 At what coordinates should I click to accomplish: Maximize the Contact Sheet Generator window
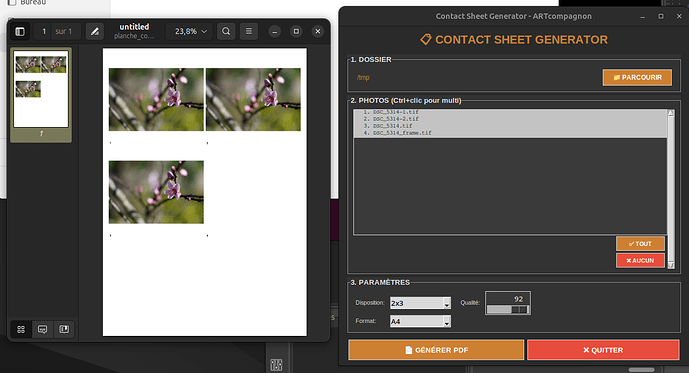[x=661, y=16]
